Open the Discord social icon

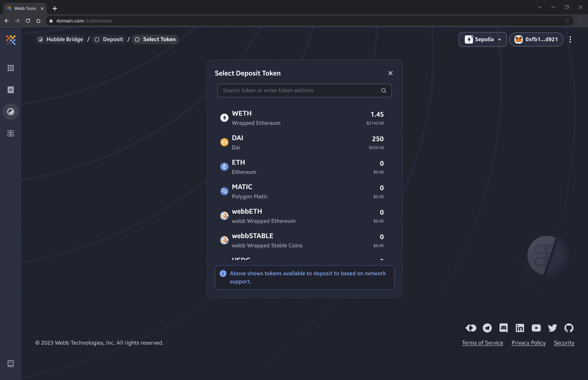coord(504,328)
